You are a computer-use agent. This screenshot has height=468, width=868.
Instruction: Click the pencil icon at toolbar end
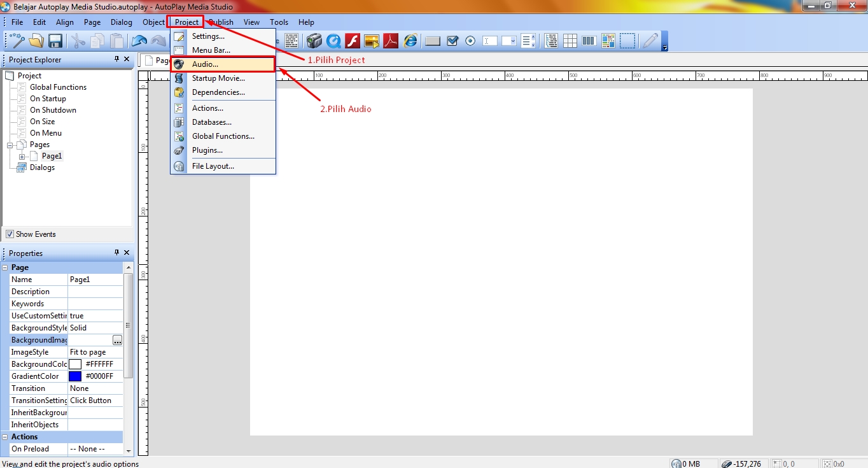coord(650,41)
